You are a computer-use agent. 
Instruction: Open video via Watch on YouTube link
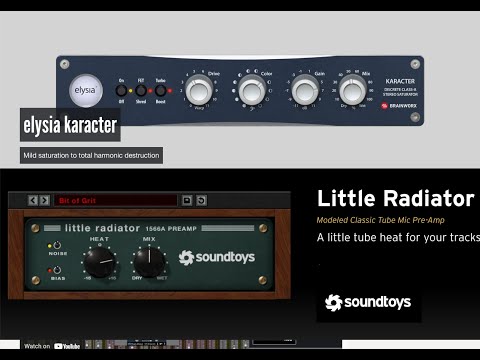pos(52,346)
